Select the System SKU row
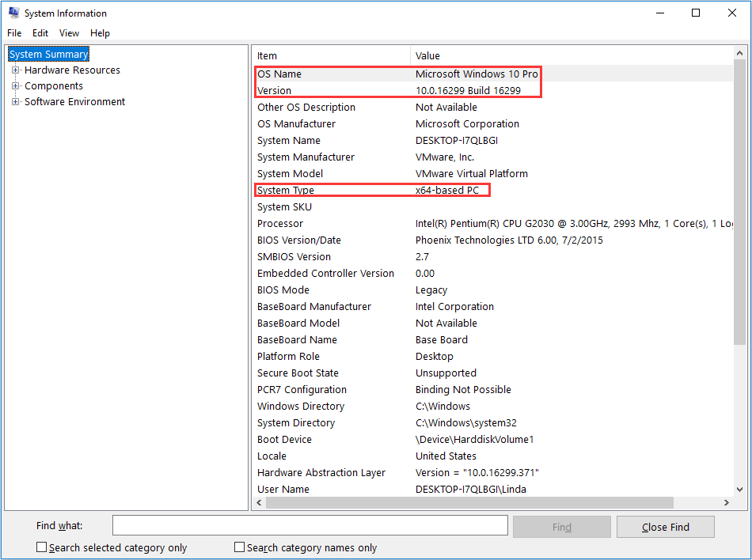752x560 pixels. pos(492,207)
